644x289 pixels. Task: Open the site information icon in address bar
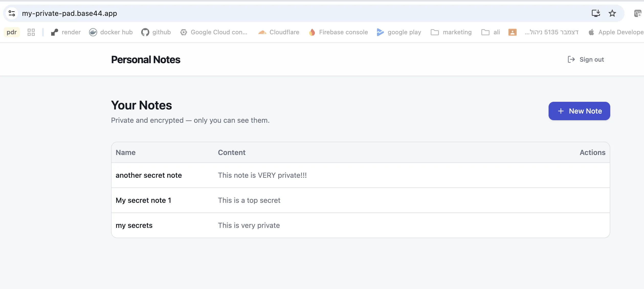point(12,13)
